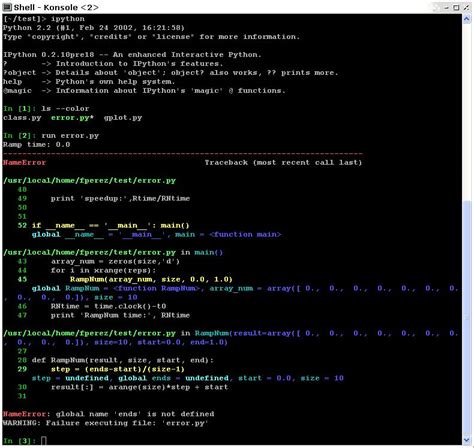The height and width of the screenshot is (448, 474).
Task: Click the '?object -> Details about' help line
Action: coord(170,73)
